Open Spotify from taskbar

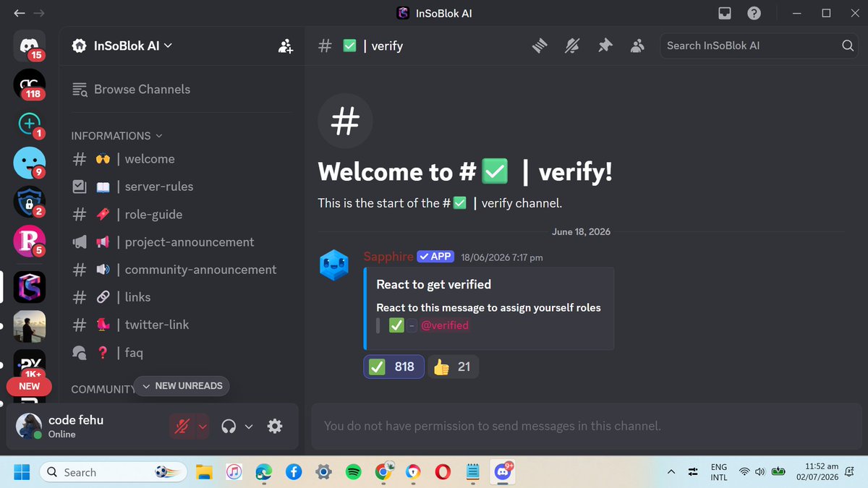pyautogui.click(x=354, y=472)
